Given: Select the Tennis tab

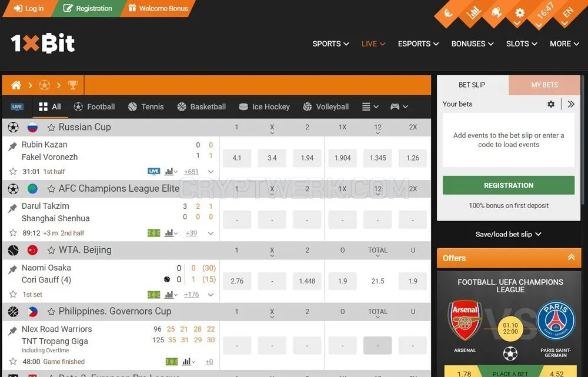Looking at the screenshot, I should pyautogui.click(x=145, y=107).
